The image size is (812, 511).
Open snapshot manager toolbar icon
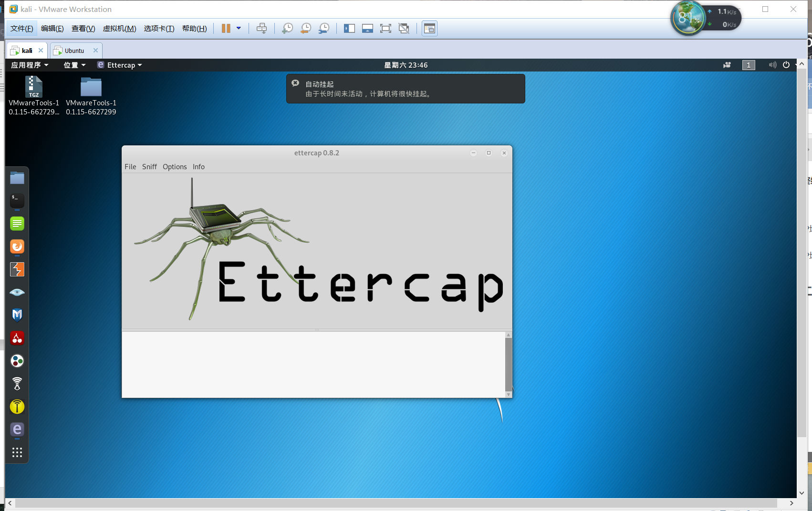click(323, 28)
